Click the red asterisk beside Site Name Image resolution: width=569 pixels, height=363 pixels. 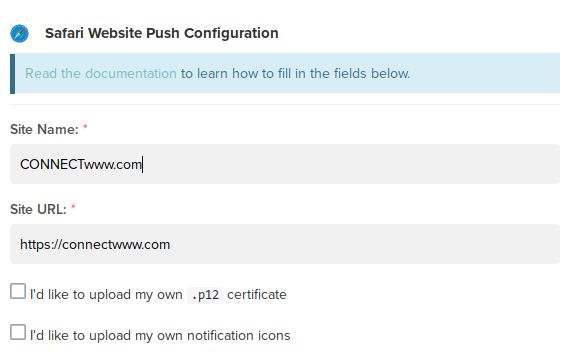click(x=85, y=127)
